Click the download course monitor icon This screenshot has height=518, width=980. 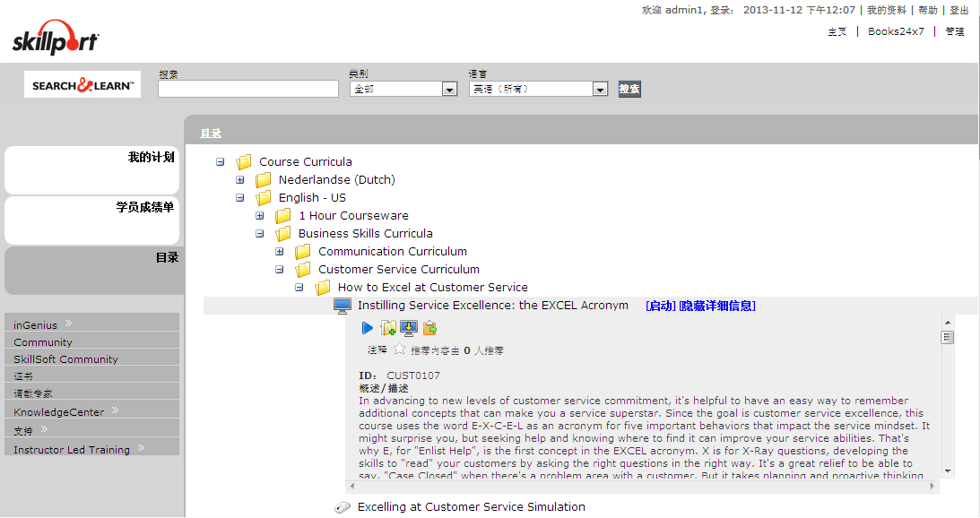(409, 328)
